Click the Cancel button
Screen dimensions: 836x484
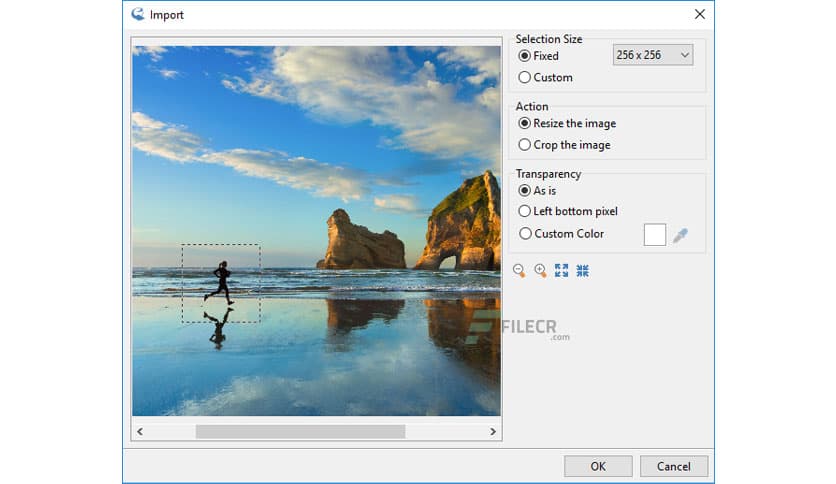pos(674,466)
